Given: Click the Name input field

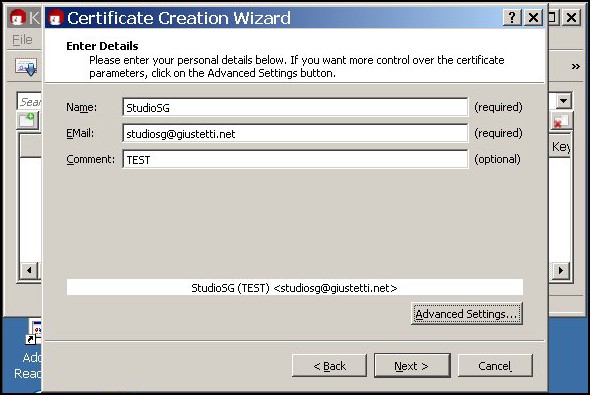Looking at the screenshot, I should pyautogui.click(x=295, y=107).
